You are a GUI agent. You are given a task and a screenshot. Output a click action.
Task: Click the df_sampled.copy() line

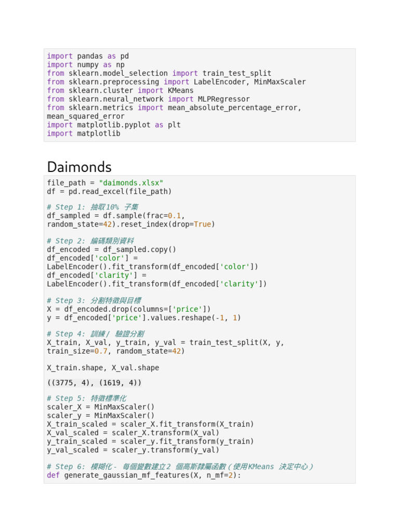point(111,249)
